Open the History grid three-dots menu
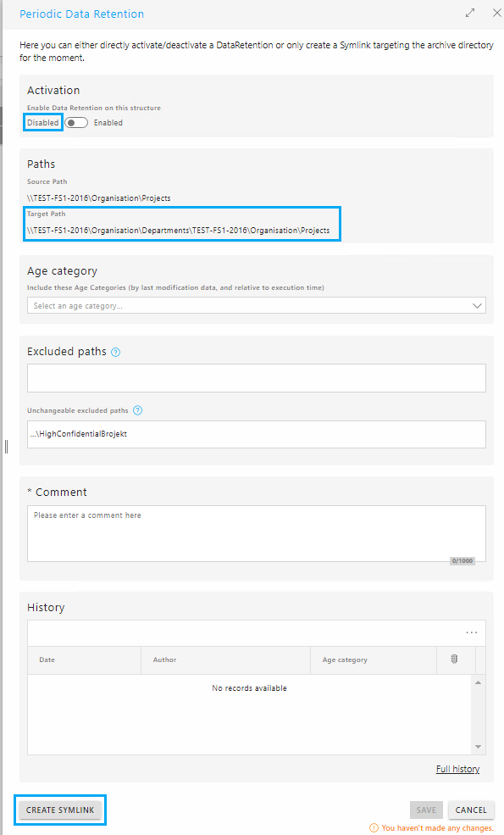Image resolution: width=504 pixels, height=835 pixels. coord(472,632)
